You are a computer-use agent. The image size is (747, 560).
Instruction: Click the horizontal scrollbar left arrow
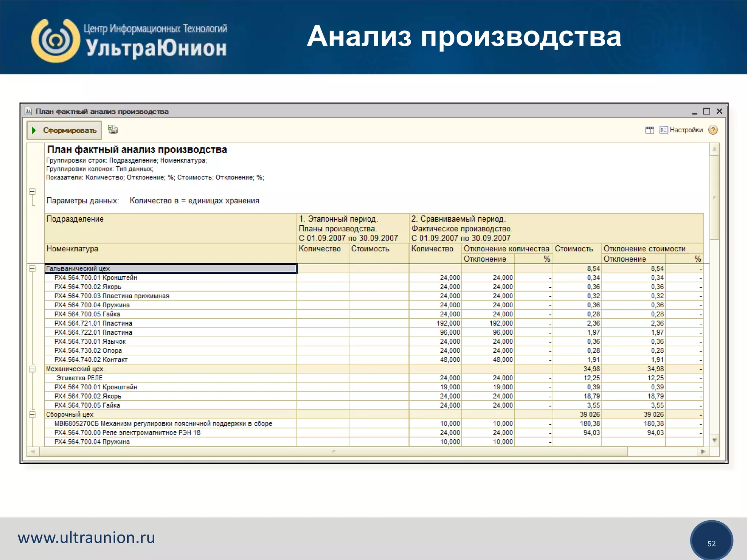[x=33, y=452]
